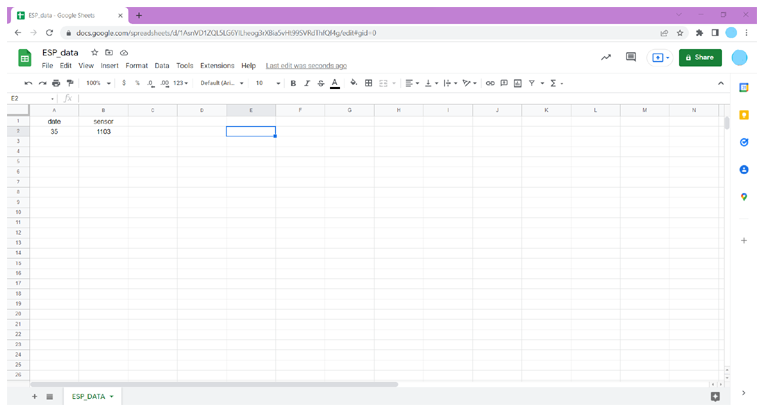Open the fill color picker
This screenshot has width=769, height=417.
(x=354, y=83)
